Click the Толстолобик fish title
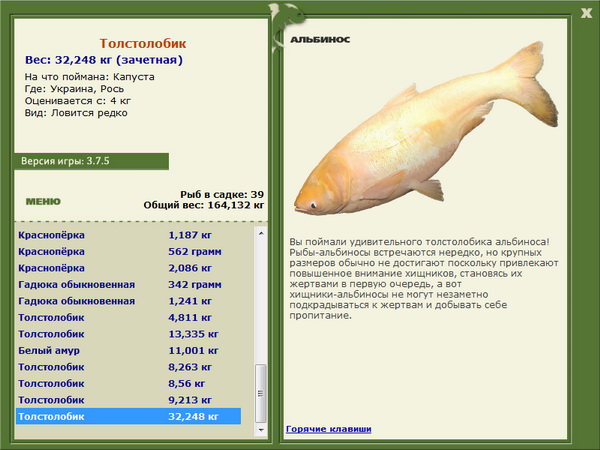This screenshot has height=450, width=600. point(143,43)
